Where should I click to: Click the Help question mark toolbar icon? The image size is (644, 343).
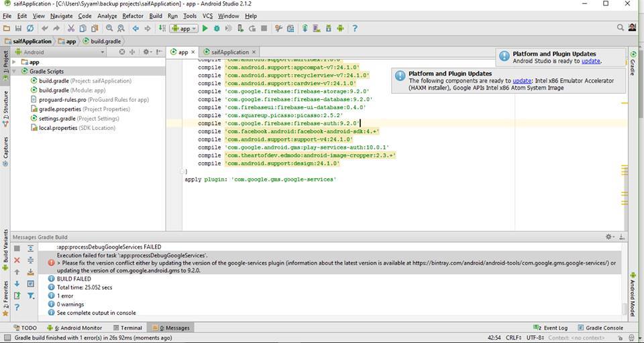pos(355,28)
